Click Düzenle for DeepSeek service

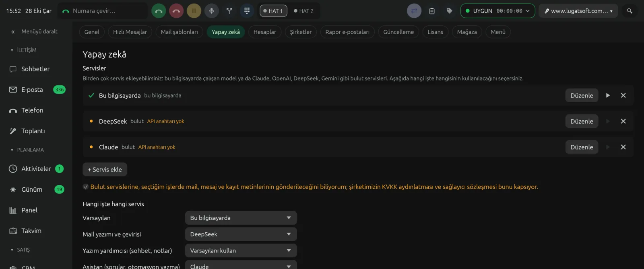click(582, 121)
